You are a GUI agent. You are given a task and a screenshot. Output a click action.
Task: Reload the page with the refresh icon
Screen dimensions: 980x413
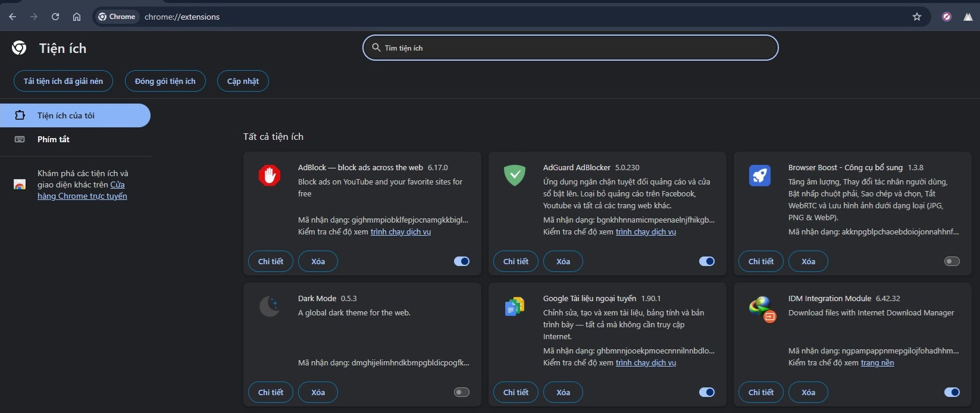55,17
